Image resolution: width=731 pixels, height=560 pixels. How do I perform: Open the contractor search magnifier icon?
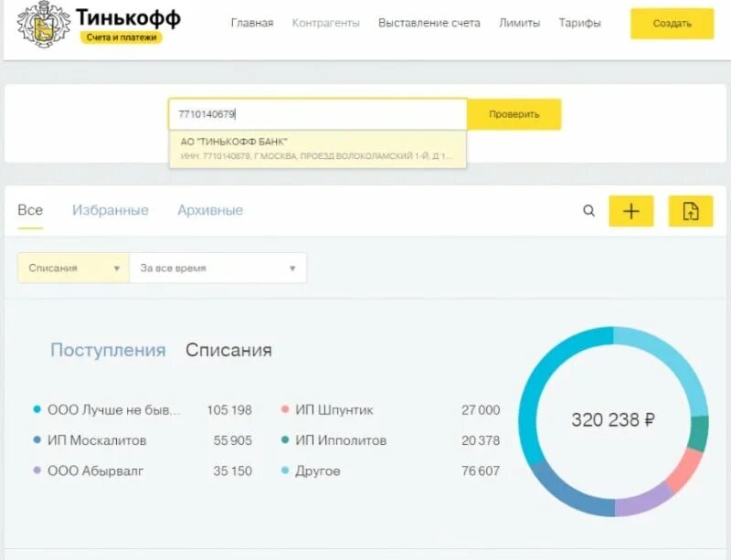[x=588, y=211]
